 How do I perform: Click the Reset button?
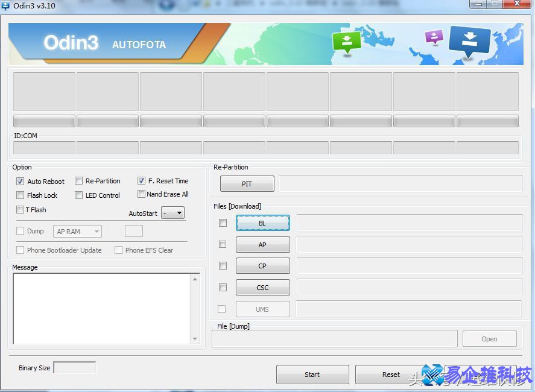(391, 375)
